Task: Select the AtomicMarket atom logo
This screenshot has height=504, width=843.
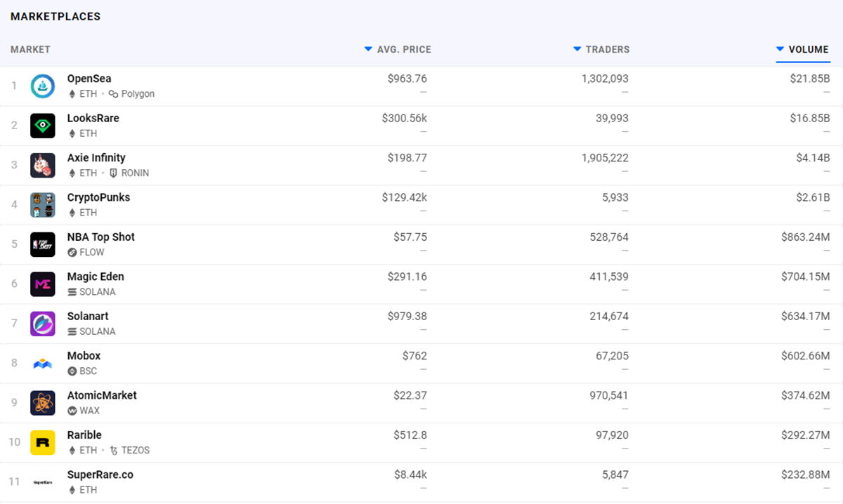Action: (x=43, y=403)
